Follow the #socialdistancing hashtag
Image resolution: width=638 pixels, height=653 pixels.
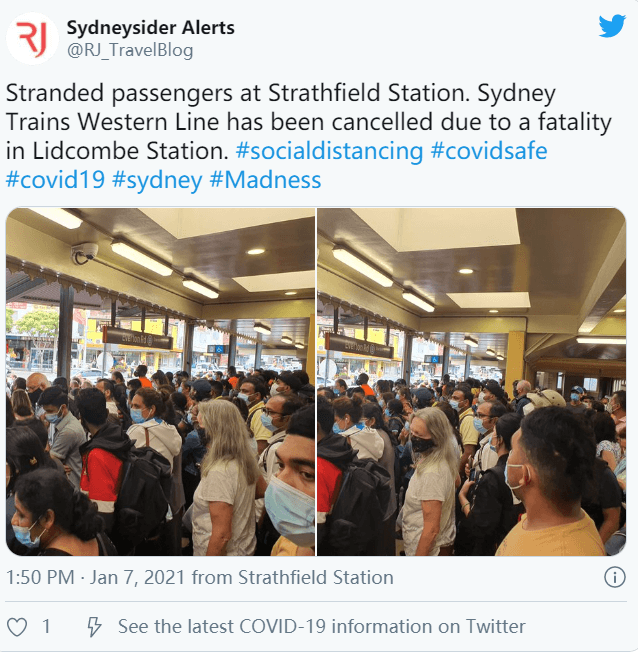point(329,151)
